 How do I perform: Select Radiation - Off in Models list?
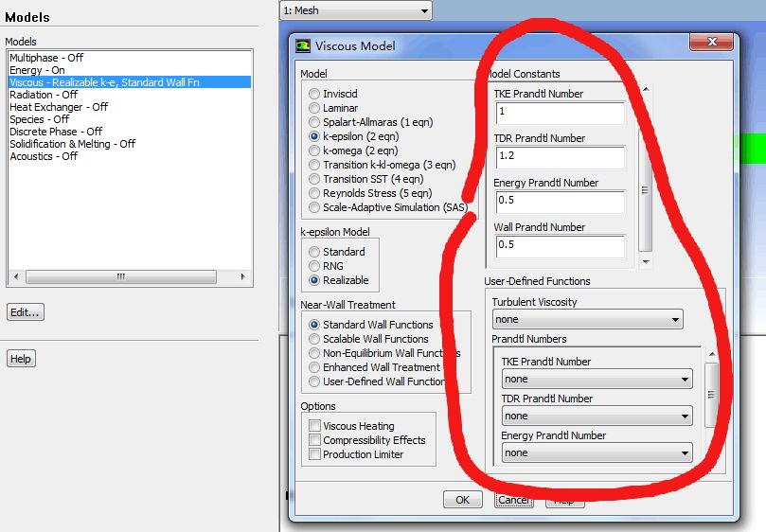point(44,95)
